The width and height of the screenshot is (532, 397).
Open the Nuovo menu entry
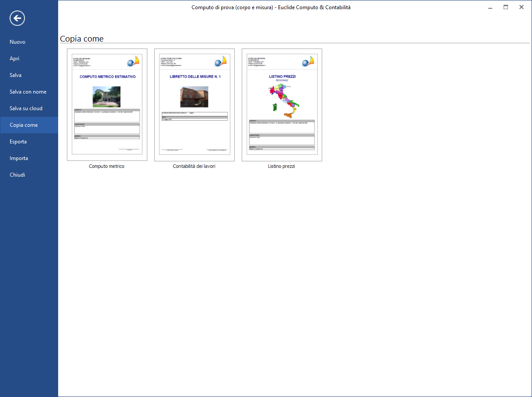pyautogui.click(x=17, y=42)
